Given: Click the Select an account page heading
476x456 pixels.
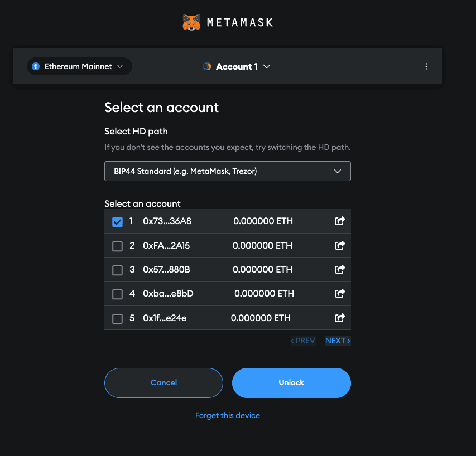Looking at the screenshot, I should tap(161, 108).
